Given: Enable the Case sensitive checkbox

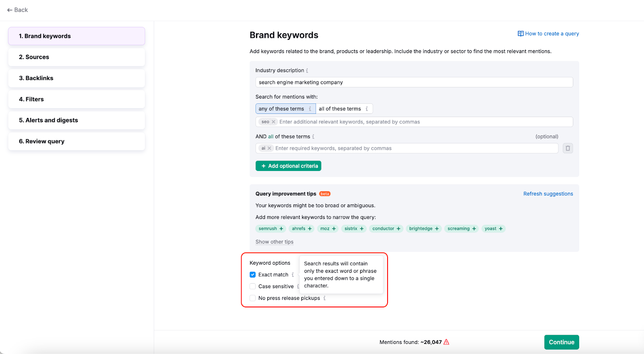Looking at the screenshot, I should 253,286.
